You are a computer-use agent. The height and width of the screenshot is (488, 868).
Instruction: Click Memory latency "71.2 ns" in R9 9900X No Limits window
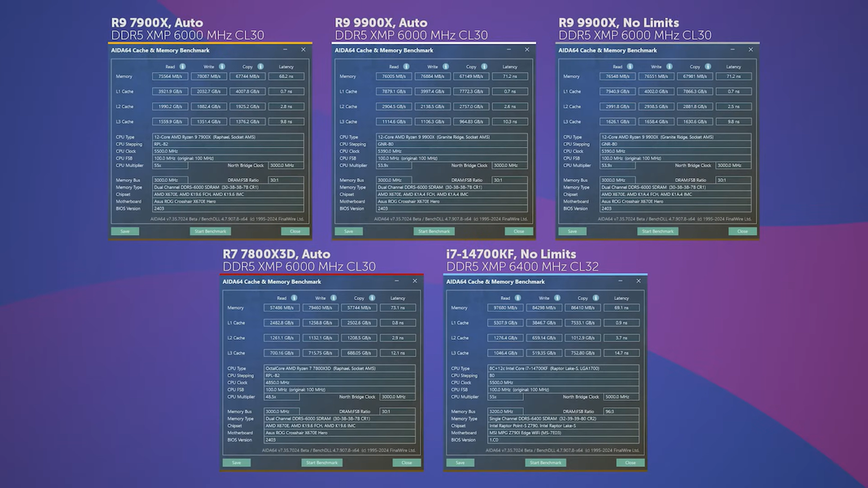[x=734, y=76]
